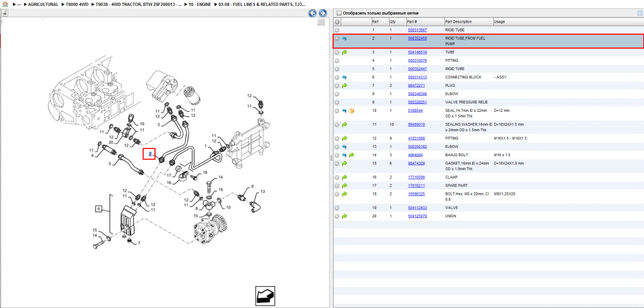Open part number 504146519 link
This screenshot has height=308, width=644.
[417, 53]
